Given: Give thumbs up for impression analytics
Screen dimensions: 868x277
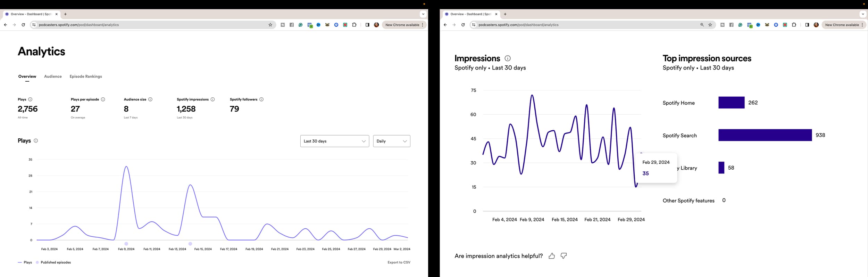Looking at the screenshot, I should 552,256.
